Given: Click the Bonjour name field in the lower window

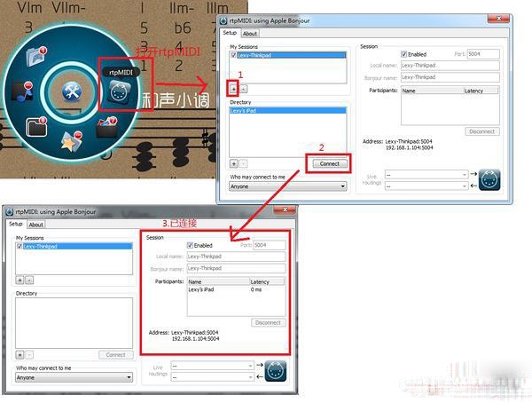Looking at the screenshot, I should coord(236,268).
